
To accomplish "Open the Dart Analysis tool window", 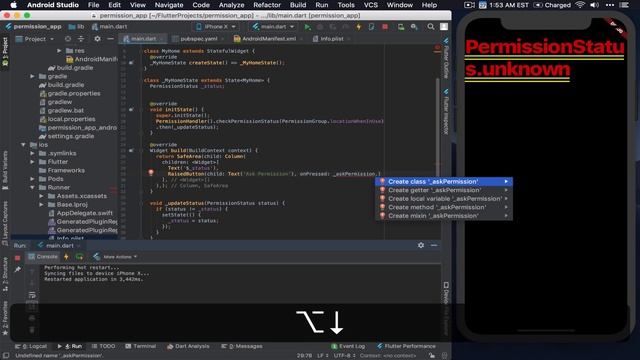I will 188,346.
